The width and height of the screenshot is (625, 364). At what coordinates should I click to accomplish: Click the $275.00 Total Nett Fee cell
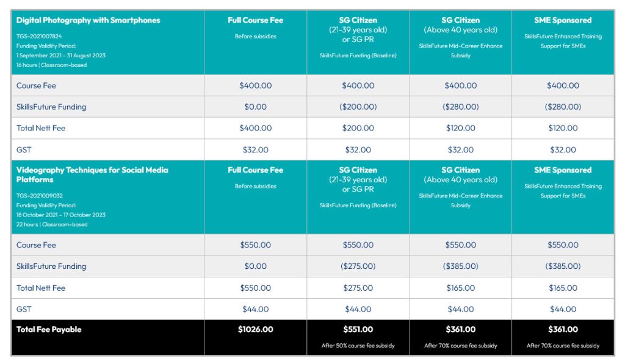358,288
